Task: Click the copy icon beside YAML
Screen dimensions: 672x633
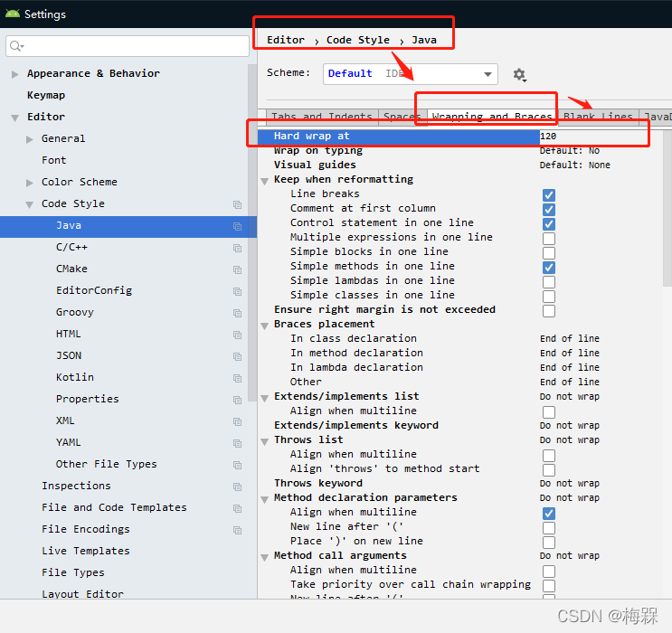Action: point(238,443)
